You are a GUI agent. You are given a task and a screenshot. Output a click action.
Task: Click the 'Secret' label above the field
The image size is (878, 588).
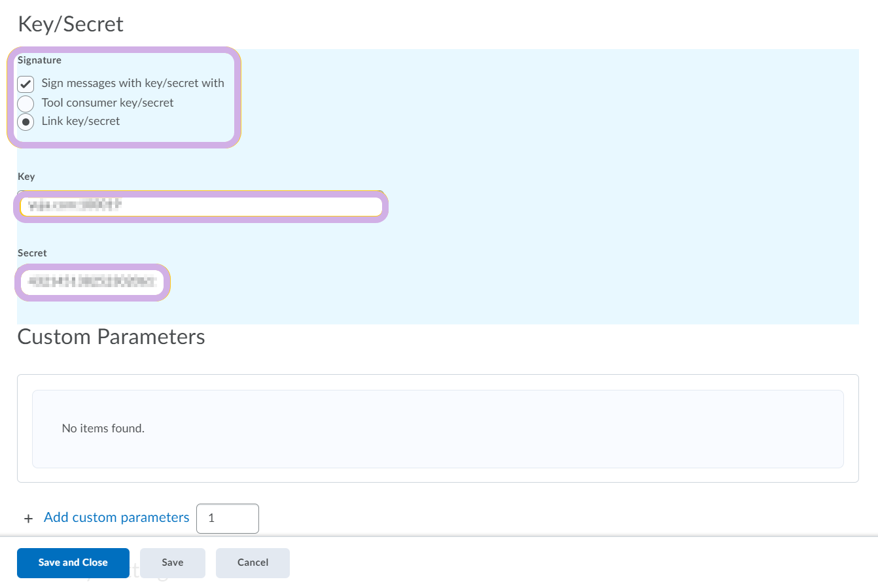tap(32, 253)
